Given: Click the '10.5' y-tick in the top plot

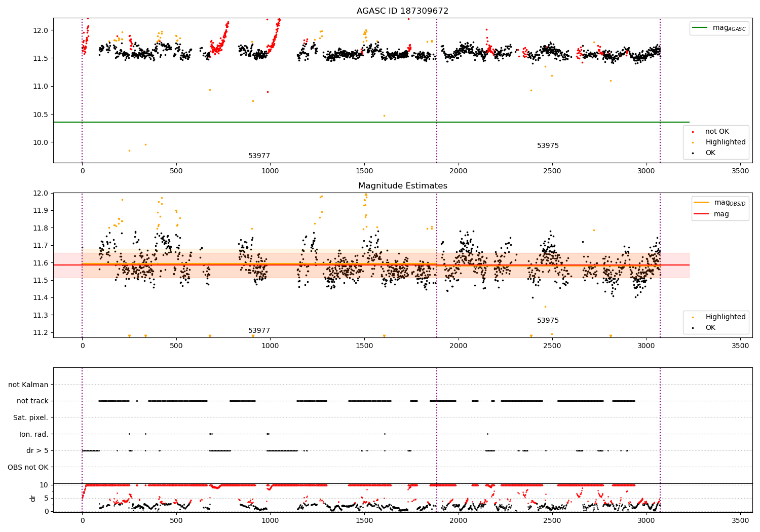Looking at the screenshot, I should pos(41,115).
